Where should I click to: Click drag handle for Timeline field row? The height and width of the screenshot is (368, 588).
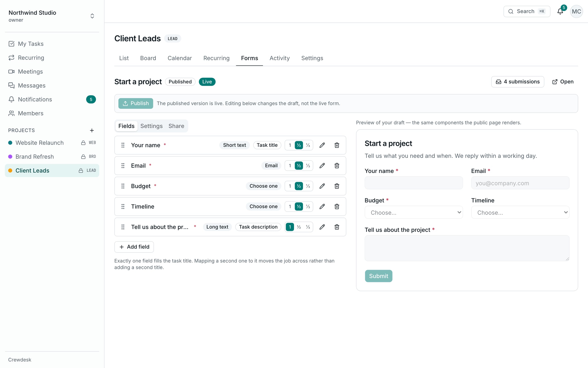(x=123, y=206)
